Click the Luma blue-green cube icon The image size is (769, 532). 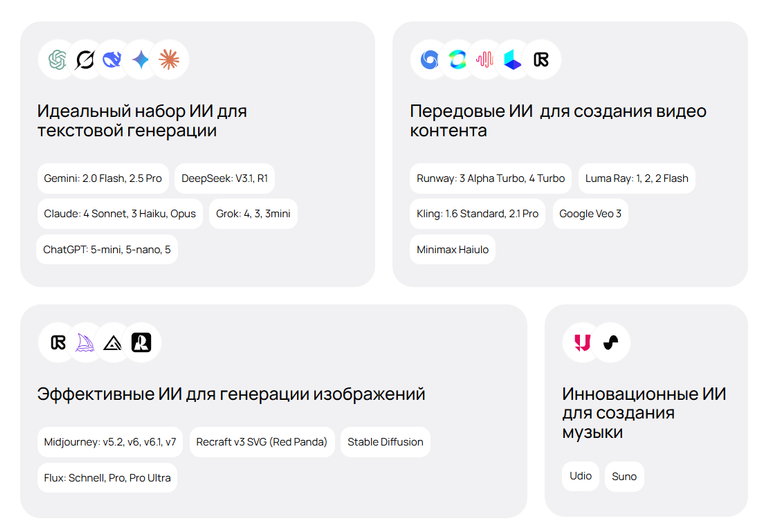(x=513, y=60)
